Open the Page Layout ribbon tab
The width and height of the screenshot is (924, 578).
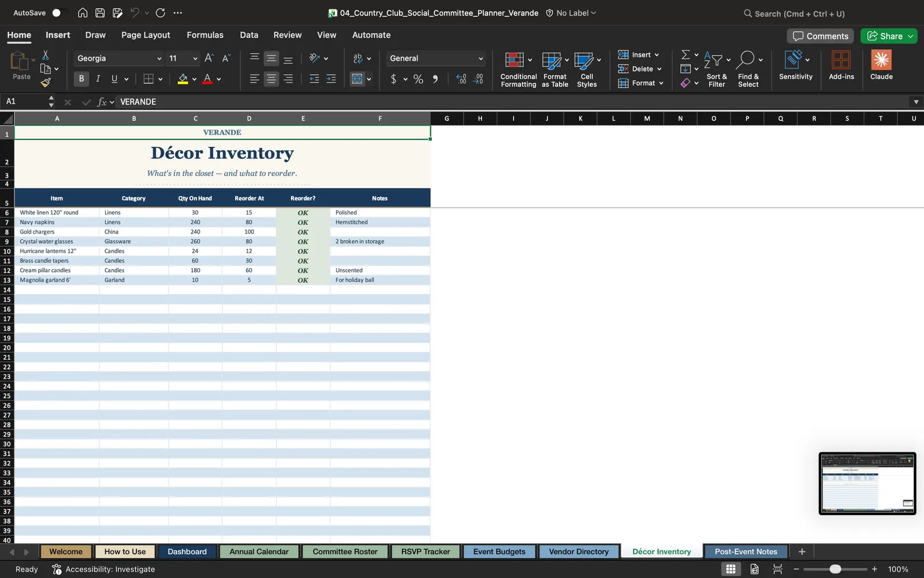click(x=146, y=35)
